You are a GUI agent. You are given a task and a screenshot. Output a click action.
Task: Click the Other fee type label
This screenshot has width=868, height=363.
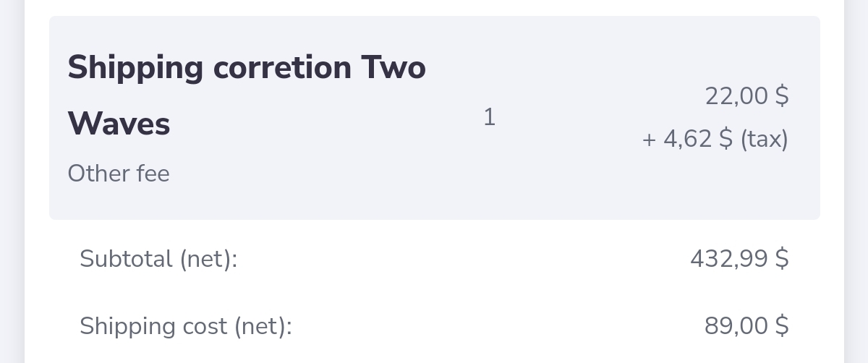[119, 174]
